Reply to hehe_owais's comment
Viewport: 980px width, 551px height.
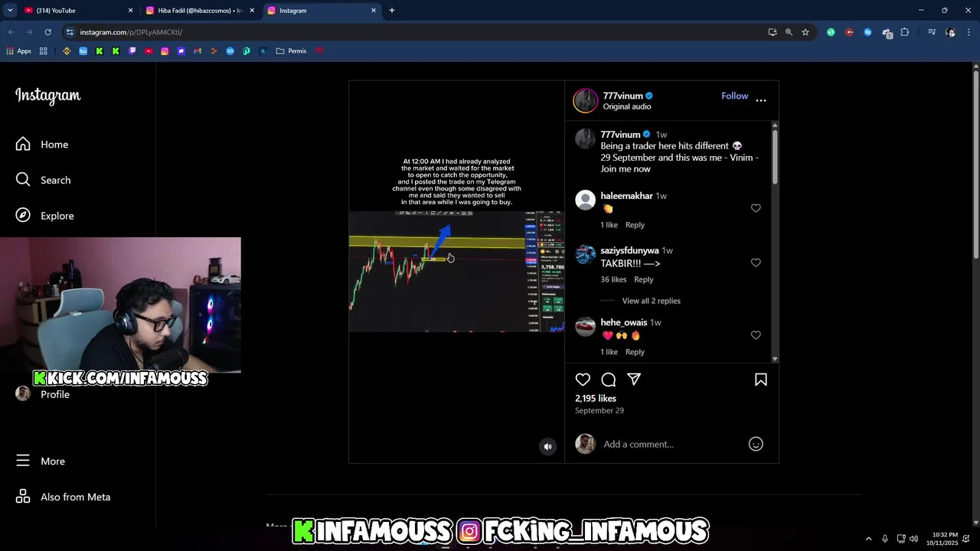635,352
